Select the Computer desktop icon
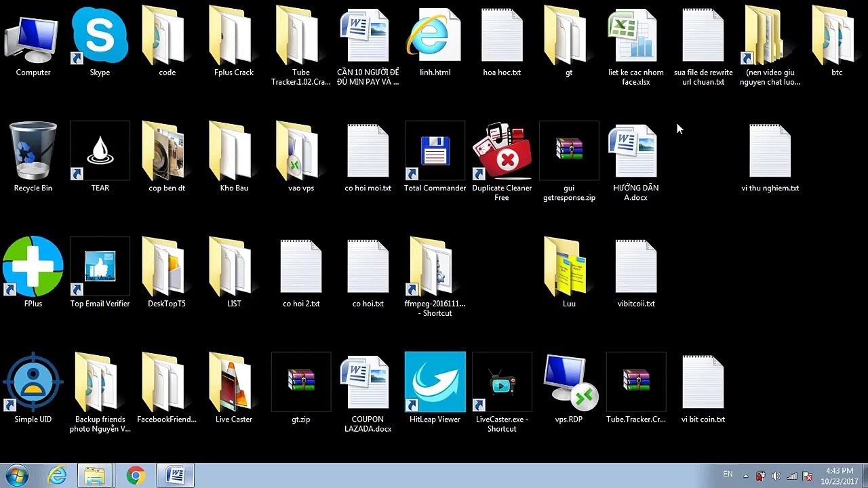 click(x=33, y=42)
